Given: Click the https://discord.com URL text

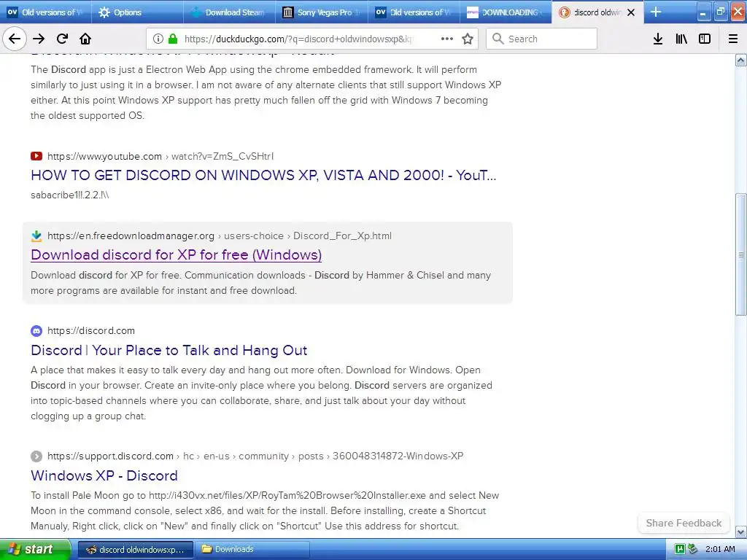Looking at the screenshot, I should (x=91, y=330).
